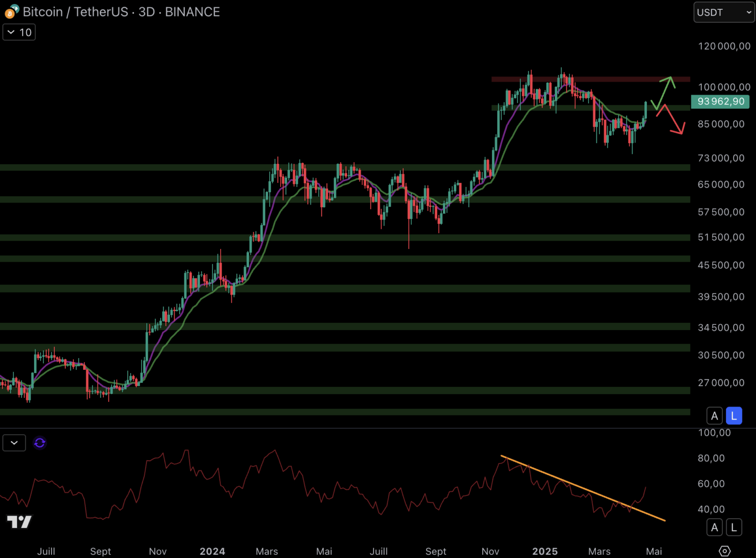
Task: Toggle logarithmic scale L on price chart
Action: coord(734,415)
